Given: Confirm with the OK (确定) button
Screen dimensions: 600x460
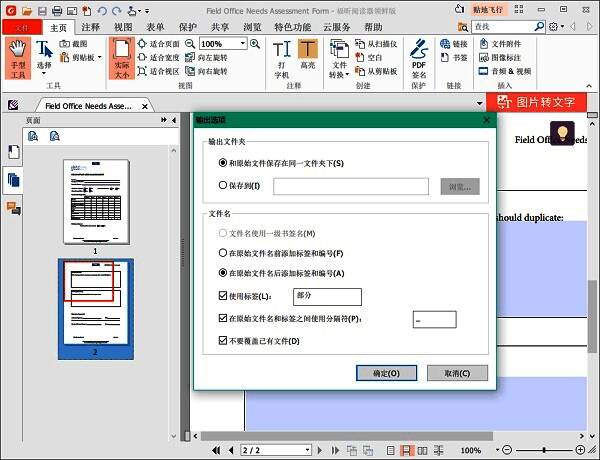Looking at the screenshot, I should point(386,373).
